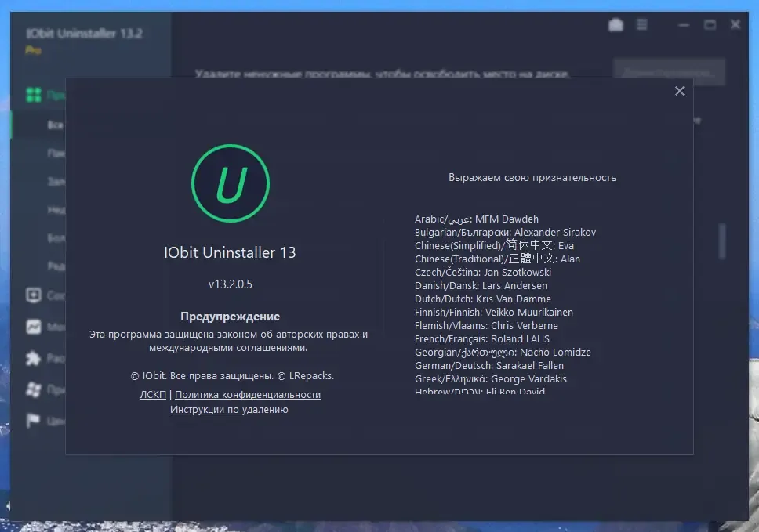Image resolution: width=759 pixels, height=532 pixels.
Task: Open the hamburger menu in the title bar
Action: click(x=642, y=24)
